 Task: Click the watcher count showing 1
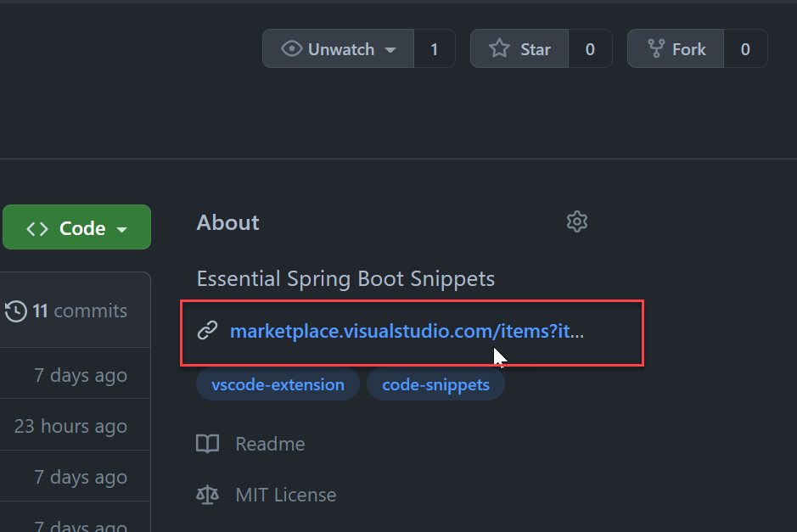click(x=435, y=48)
